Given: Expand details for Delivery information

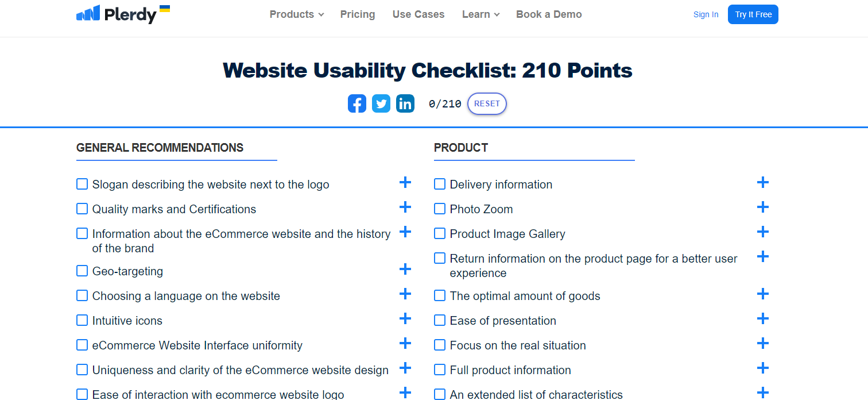Looking at the screenshot, I should tap(763, 182).
